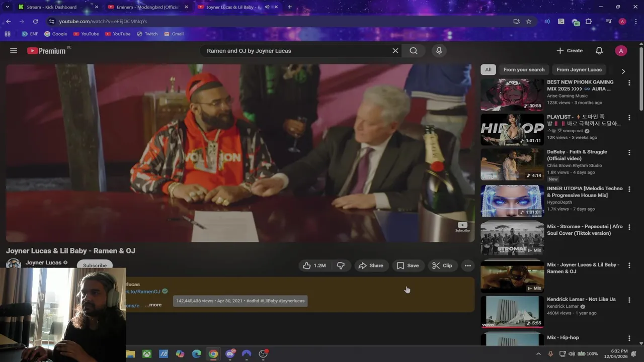The image size is (644, 362).
Task: Share the Ramen & OJ video
Action: (371, 265)
